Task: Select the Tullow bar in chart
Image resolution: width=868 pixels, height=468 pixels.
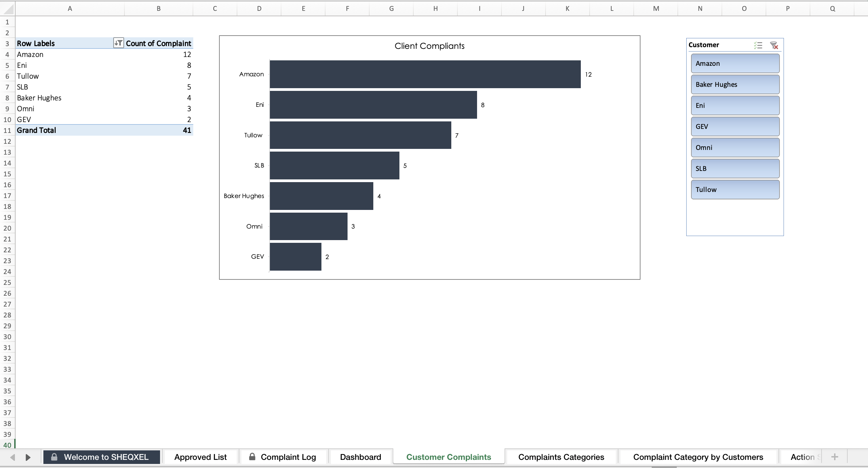Action: click(x=360, y=135)
